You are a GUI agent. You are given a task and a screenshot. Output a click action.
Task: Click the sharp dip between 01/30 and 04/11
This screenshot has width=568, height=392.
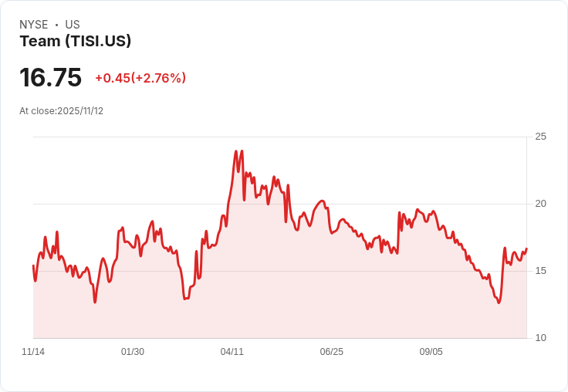coord(185,299)
